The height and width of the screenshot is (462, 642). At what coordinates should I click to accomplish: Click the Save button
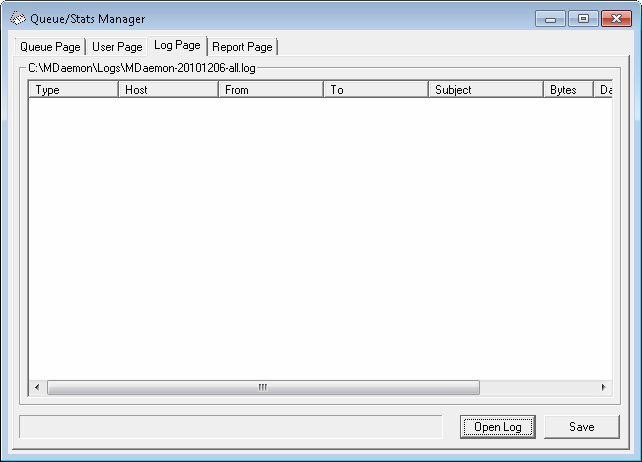[x=581, y=427]
